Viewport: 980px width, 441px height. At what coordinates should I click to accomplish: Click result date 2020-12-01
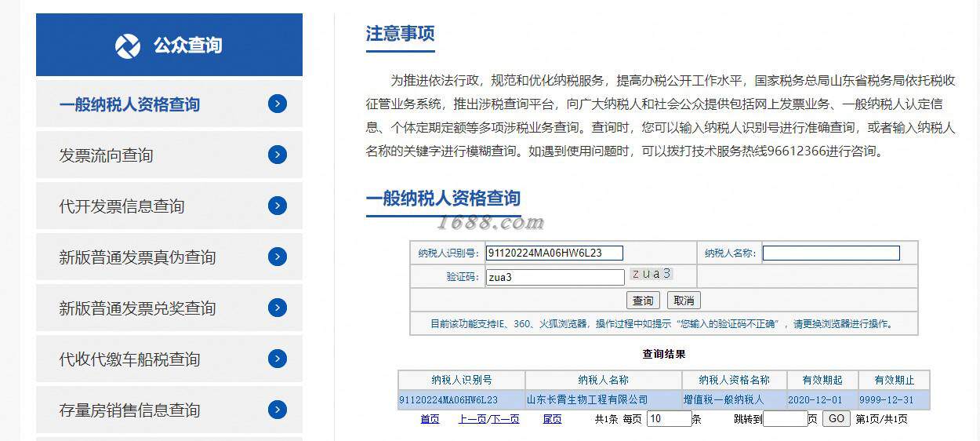822,400
